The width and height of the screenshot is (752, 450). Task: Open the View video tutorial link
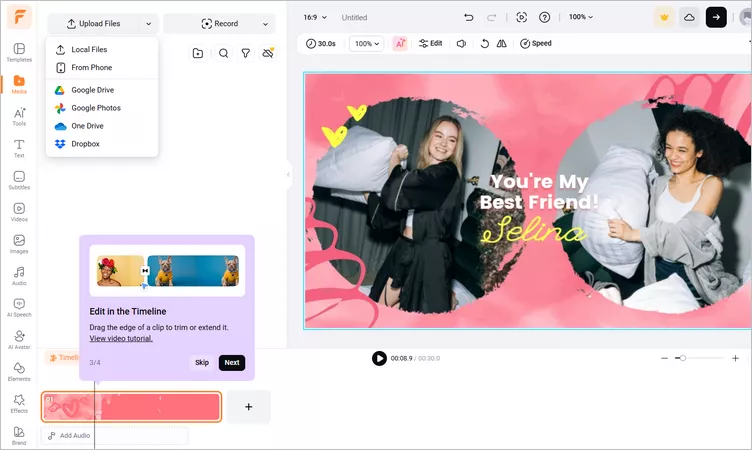coord(121,339)
